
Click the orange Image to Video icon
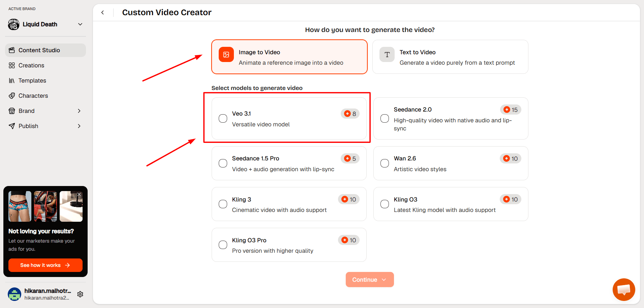(226, 55)
